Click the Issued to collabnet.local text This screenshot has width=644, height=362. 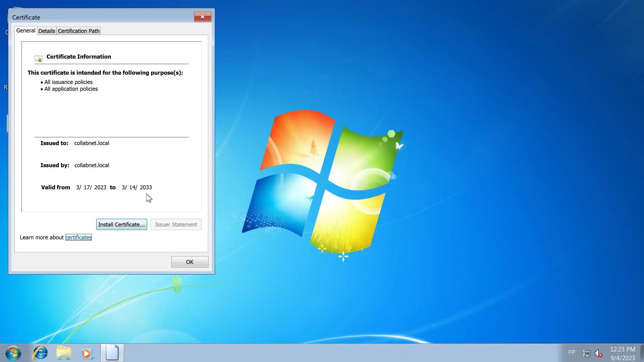(92, 143)
